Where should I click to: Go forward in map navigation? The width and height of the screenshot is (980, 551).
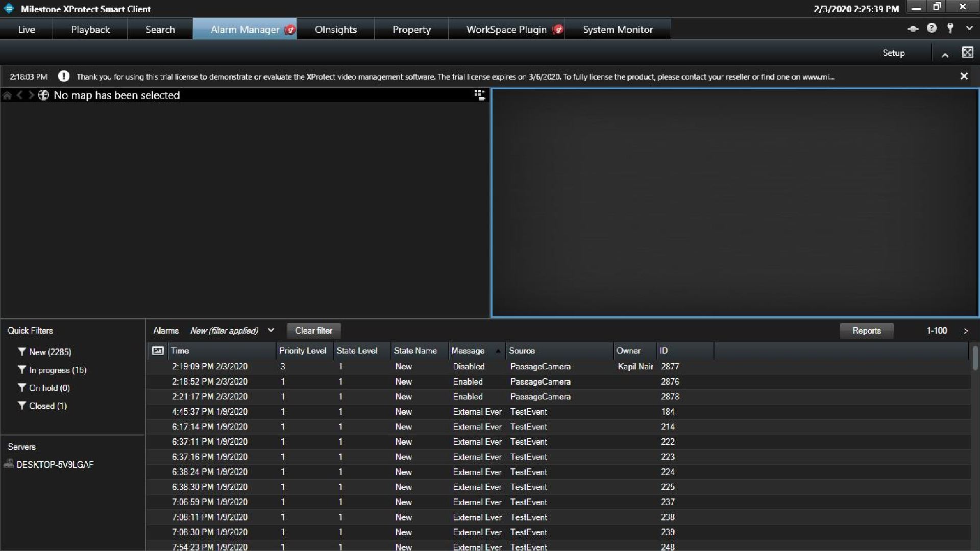pos(31,95)
